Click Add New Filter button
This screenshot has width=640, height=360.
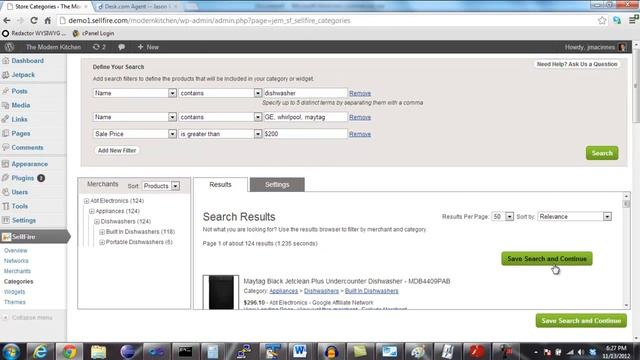pos(117,150)
